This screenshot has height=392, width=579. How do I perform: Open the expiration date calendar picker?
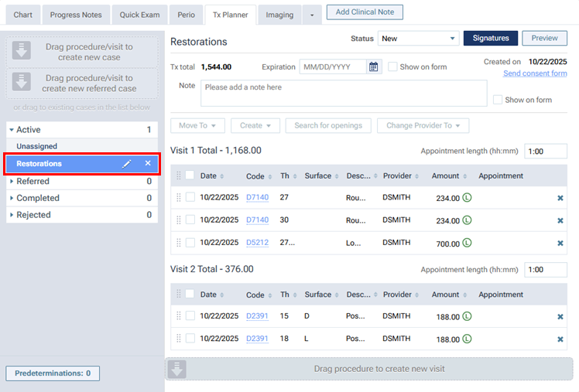click(x=374, y=67)
